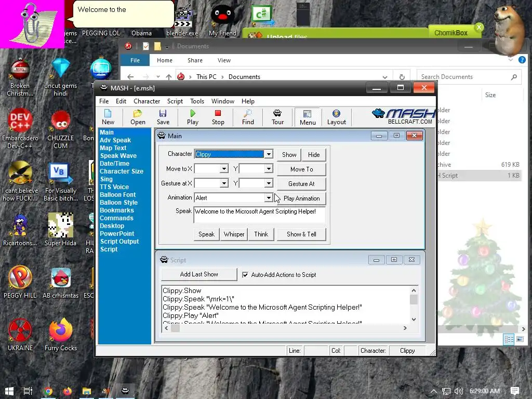Show hidden system tray icons
Viewport: 532px width, 399px height.
pyautogui.click(x=433, y=391)
